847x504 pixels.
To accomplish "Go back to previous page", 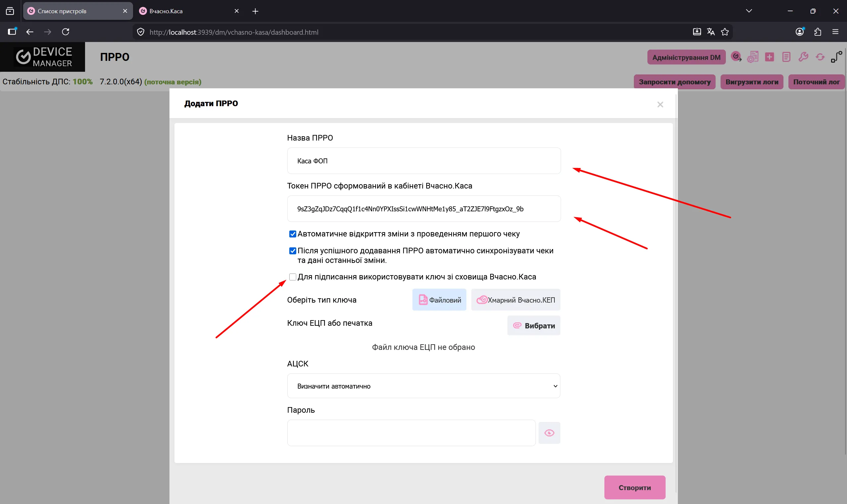I will 30,32.
